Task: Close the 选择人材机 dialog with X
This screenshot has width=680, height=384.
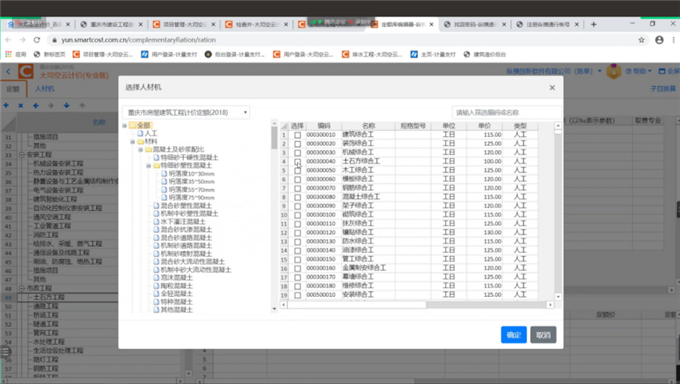Action: pyautogui.click(x=552, y=88)
